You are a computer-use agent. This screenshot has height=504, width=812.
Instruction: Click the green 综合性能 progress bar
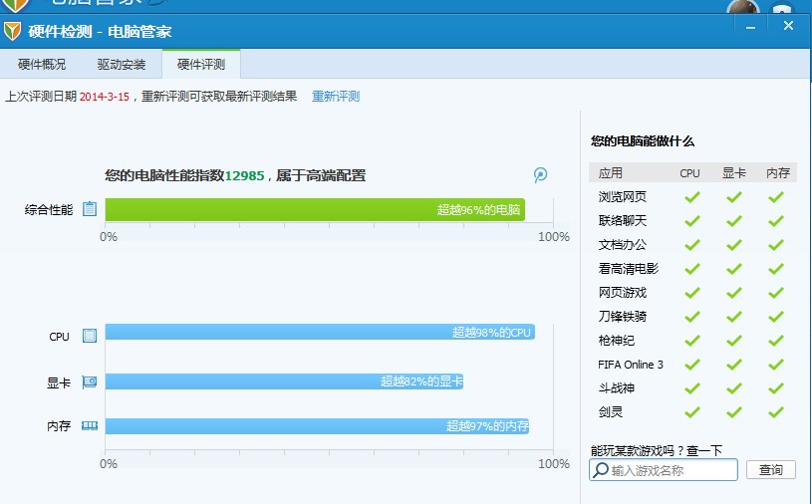click(314, 209)
